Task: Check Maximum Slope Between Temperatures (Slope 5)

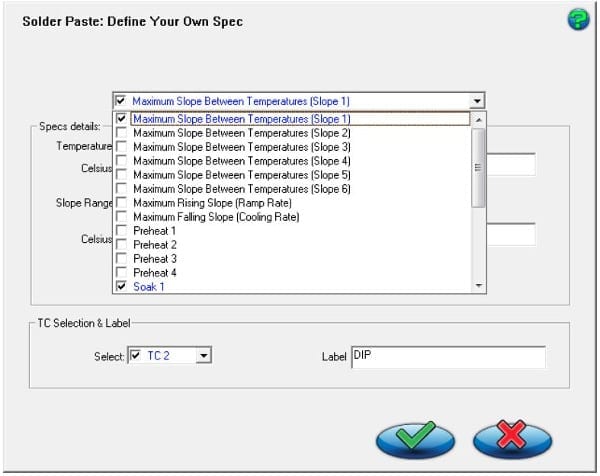Action: 121,174
